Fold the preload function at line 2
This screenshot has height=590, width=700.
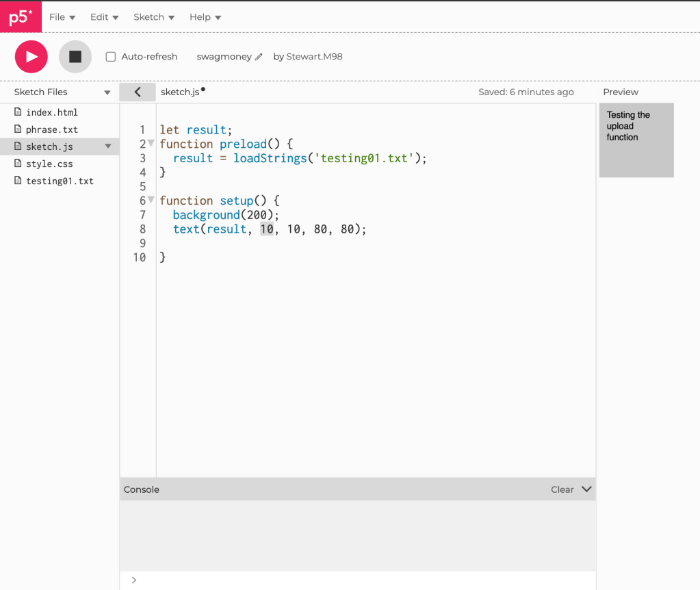[151, 144]
